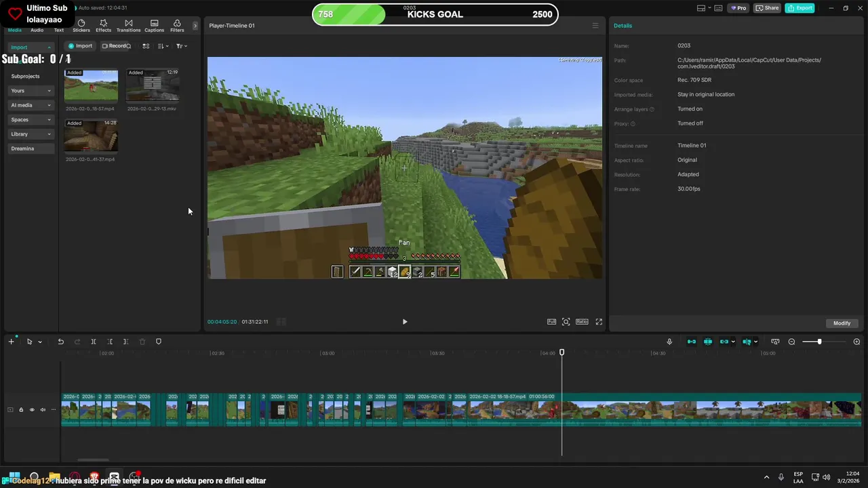Start voiceover recording with microphone icon
The image size is (868, 488).
pyautogui.click(x=669, y=342)
